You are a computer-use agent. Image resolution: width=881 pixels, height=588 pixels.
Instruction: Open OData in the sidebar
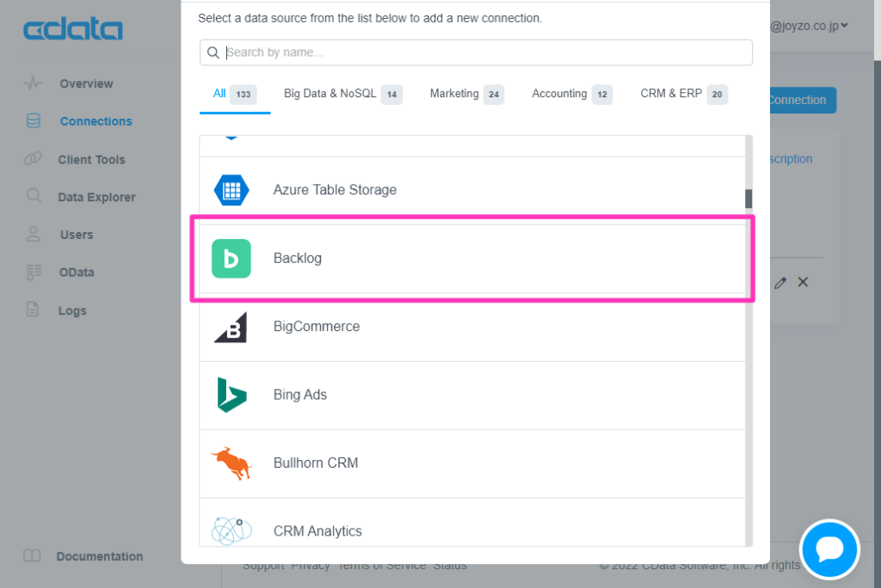pyautogui.click(x=77, y=273)
